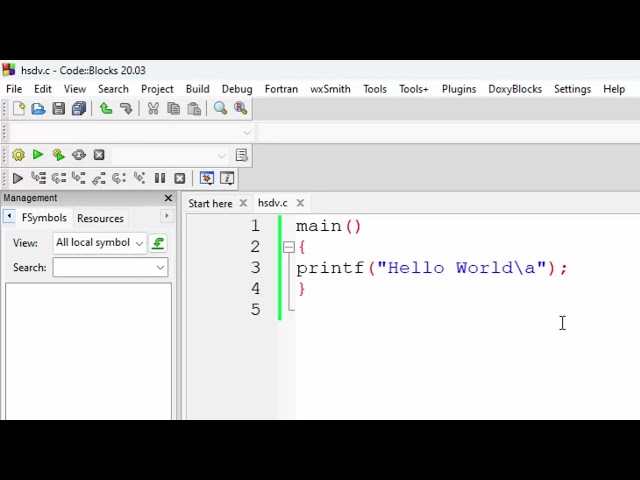Viewport: 640px width, 480px height.
Task: Open the Settings menu
Action: point(572,89)
